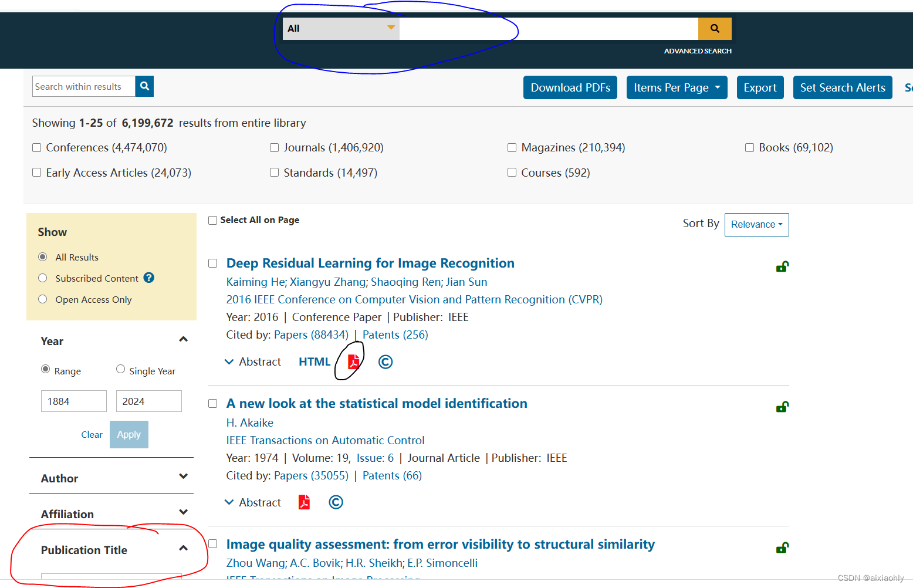The height and width of the screenshot is (588, 913).
Task: Click the end year 2024 field
Action: click(149, 401)
